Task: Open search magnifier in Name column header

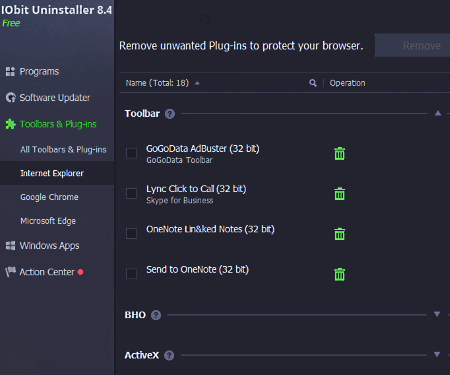Action: [313, 83]
